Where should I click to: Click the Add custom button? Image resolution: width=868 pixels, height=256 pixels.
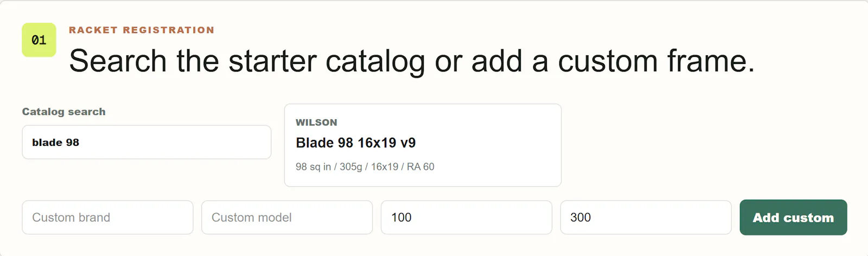793,217
